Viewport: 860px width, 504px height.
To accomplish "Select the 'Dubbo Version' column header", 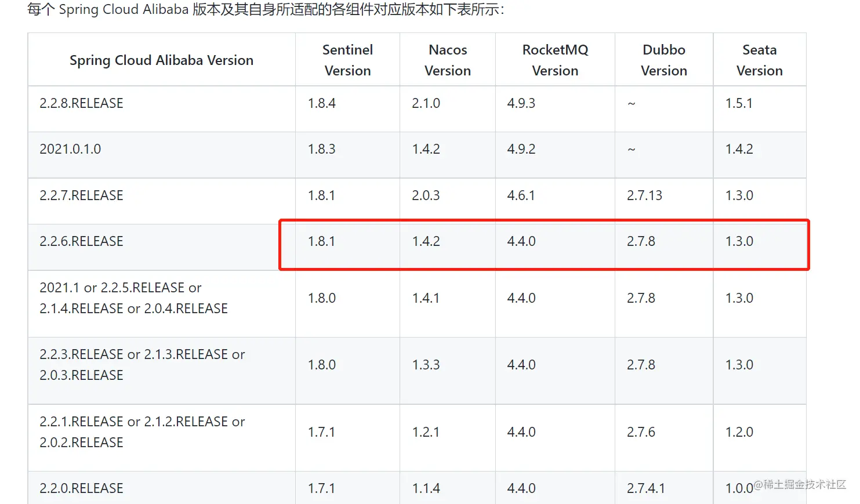I will [x=664, y=60].
